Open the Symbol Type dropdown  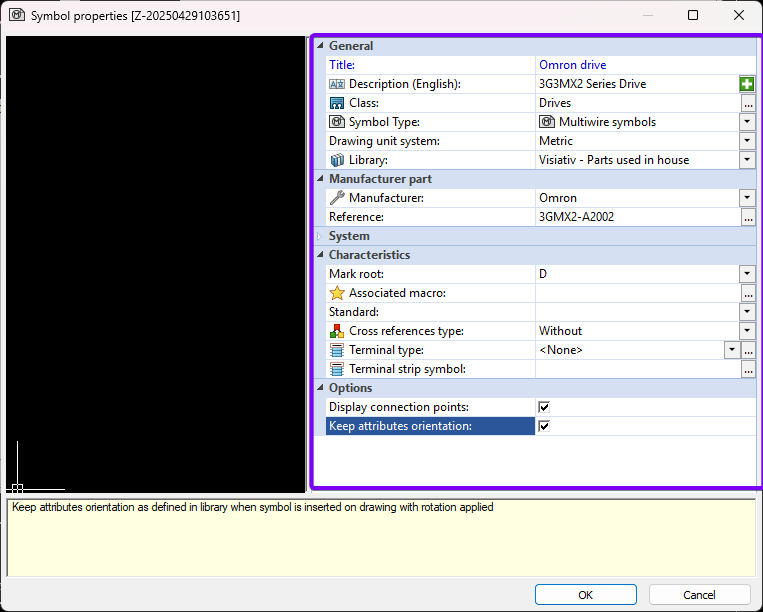click(x=747, y=122)
